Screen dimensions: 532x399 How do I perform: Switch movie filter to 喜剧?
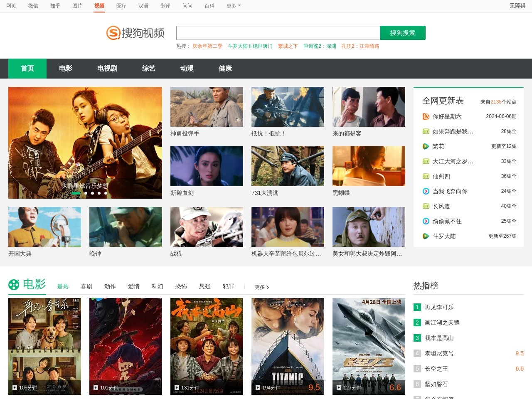pos(86,287)
